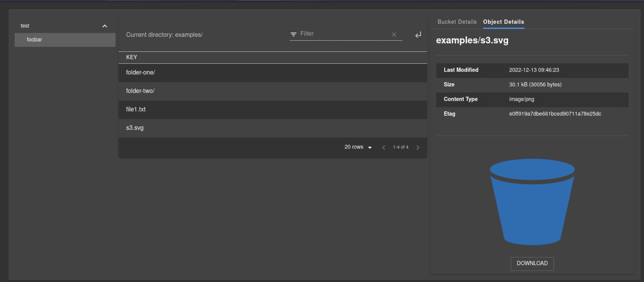Switch to the Bucket Details tab
Viewport: 644px width, 282px height.
tap(457, 22)
